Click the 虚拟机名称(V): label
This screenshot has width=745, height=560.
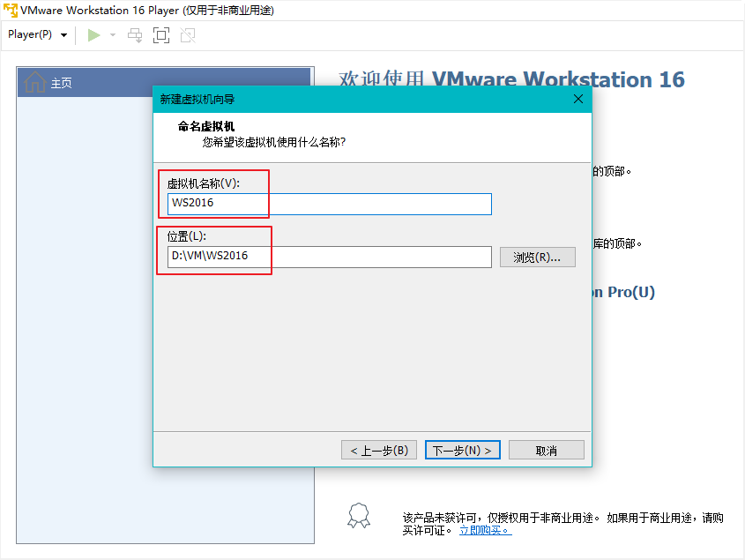(204, 183)
